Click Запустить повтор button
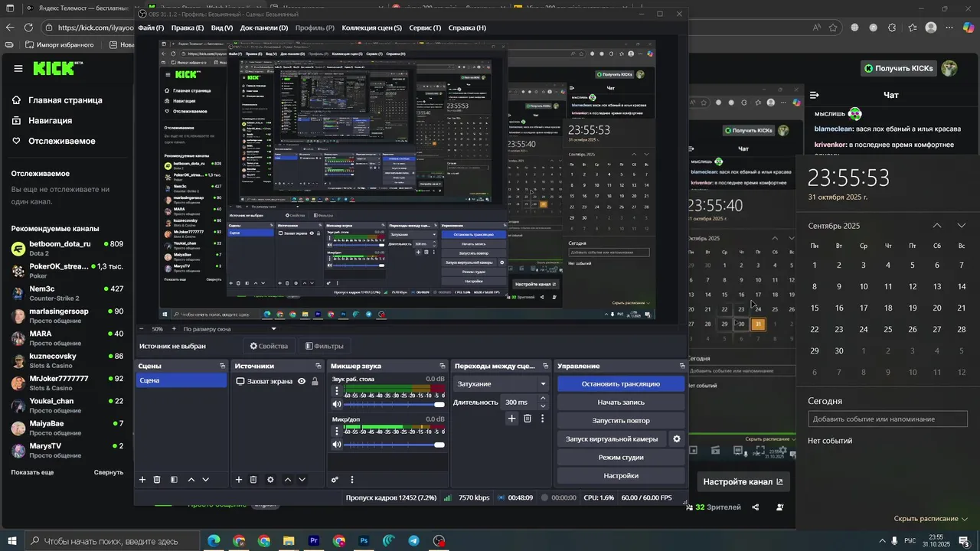 621,421
